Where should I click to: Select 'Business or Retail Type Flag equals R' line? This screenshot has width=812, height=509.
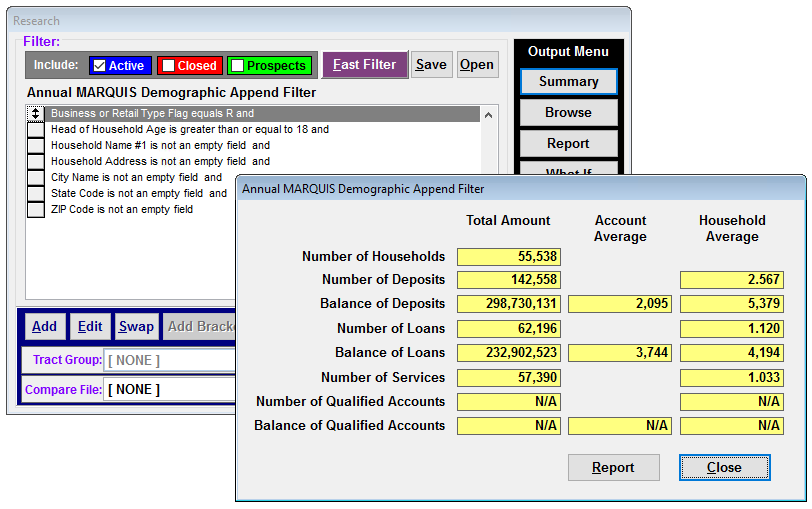click(263, 113)
